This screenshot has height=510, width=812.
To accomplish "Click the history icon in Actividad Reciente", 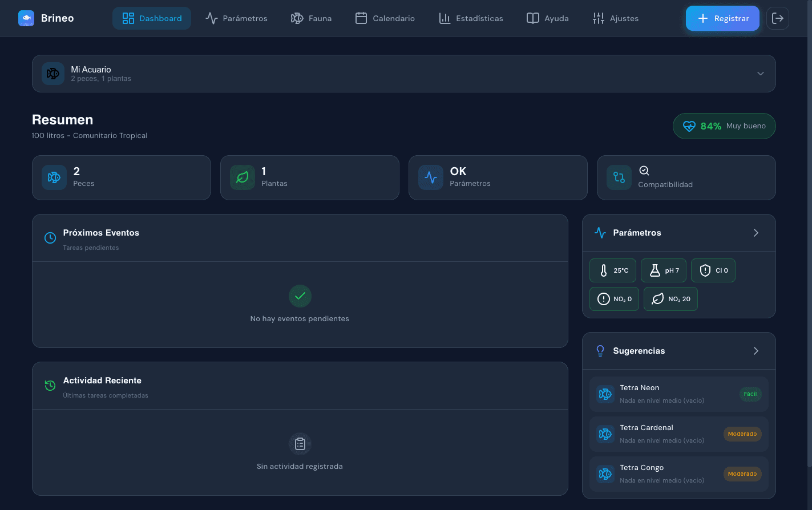I will tap(50, 386).
